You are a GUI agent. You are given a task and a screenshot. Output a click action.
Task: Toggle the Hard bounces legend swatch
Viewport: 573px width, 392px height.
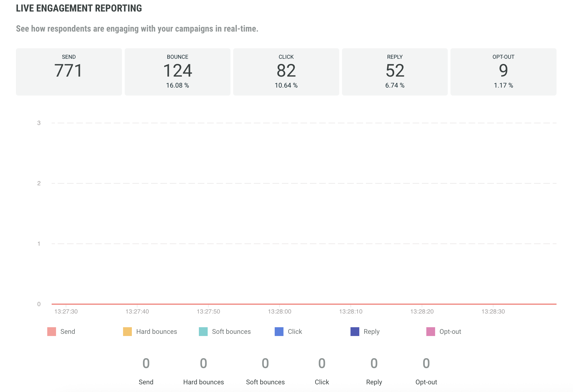[x=127, y=332]
